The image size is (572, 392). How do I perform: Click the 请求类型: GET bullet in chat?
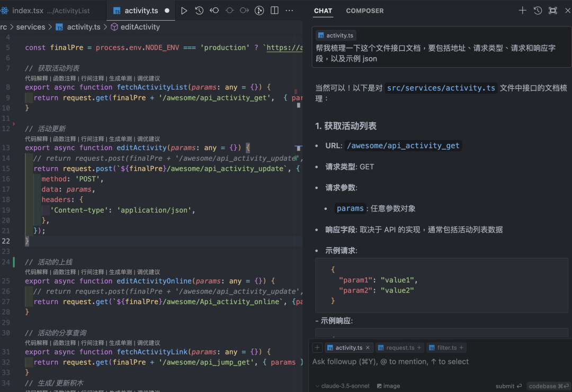pyautogui.click(x=350, y=167)
